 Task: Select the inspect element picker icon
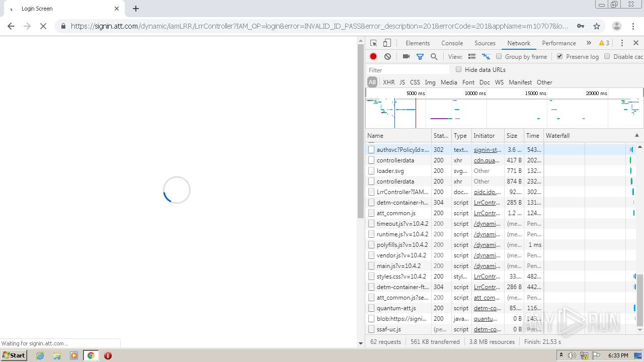(x=373, y=43)
